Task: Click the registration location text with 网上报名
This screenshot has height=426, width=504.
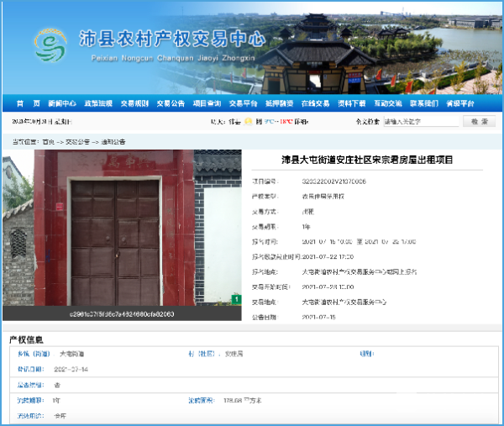Action: click(x=359, y=272)
